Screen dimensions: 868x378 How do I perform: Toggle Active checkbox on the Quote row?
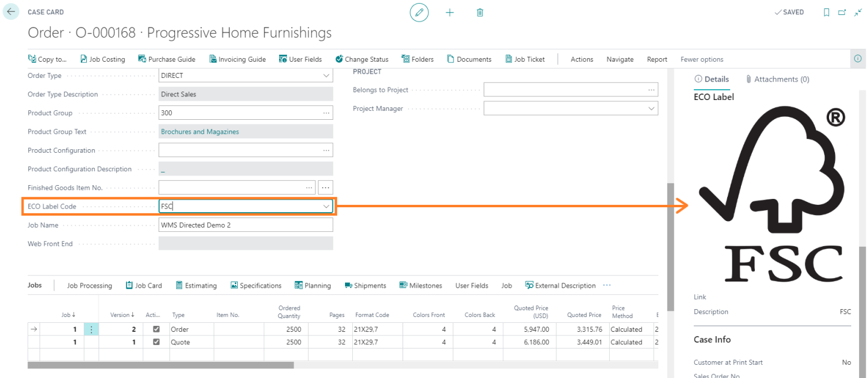point(156,342)
